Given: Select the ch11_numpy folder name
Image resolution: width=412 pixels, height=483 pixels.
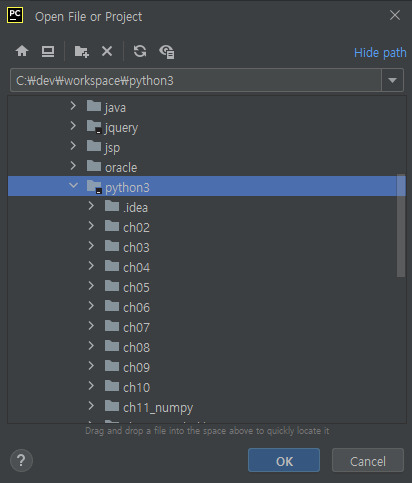Looking at the screenshot, I should [x=158, y=408].
